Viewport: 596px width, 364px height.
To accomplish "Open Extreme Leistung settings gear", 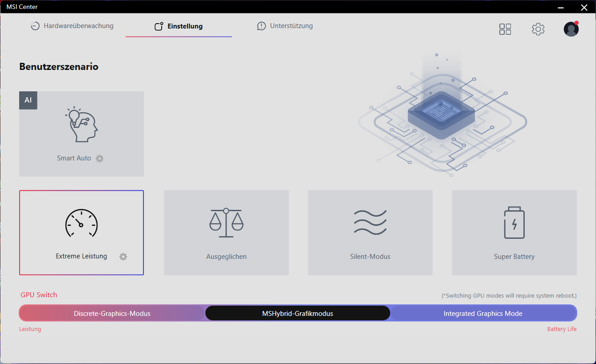I will (x=123, y=257).
